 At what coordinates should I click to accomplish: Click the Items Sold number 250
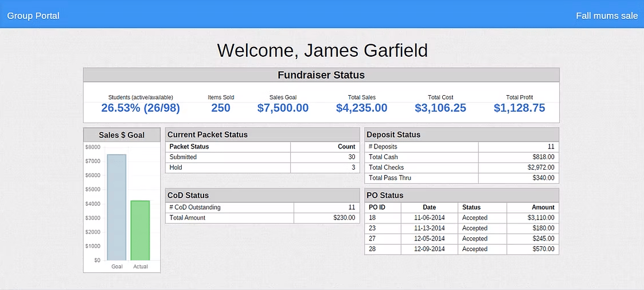click(x=221, y=108)
